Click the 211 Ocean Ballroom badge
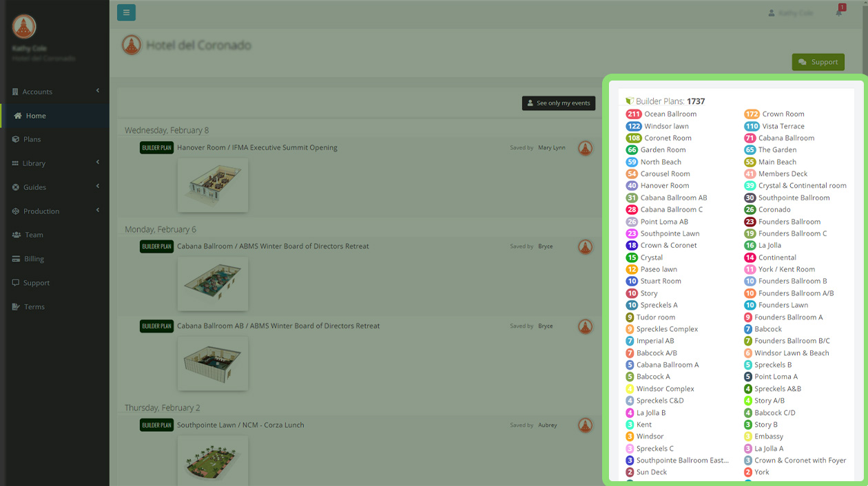Screen dimensions: 868x486 pos(634,114)
